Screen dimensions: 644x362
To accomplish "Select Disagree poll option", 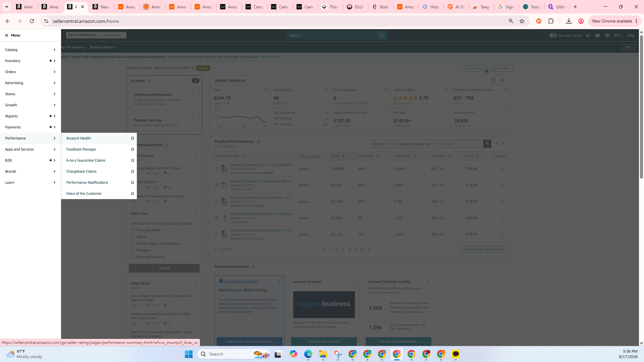I will (x=133, y=250).
